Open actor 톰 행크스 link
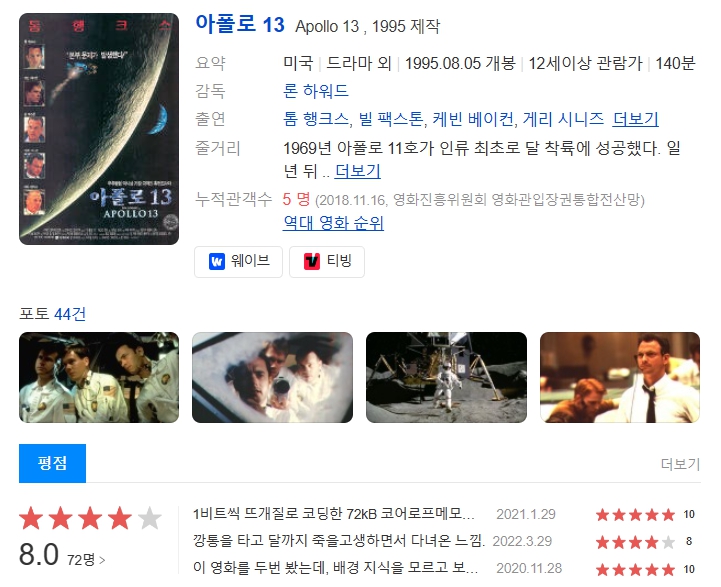Viewport: 721px width, 587px height. point(315,119)
